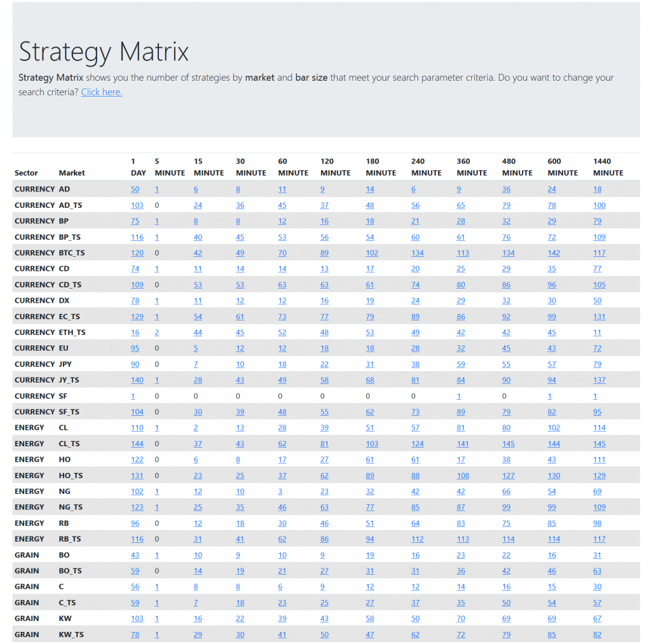Click JY_TS 1 DAY count 140
This screenshot has height=644, width=651.
(137, 380)
